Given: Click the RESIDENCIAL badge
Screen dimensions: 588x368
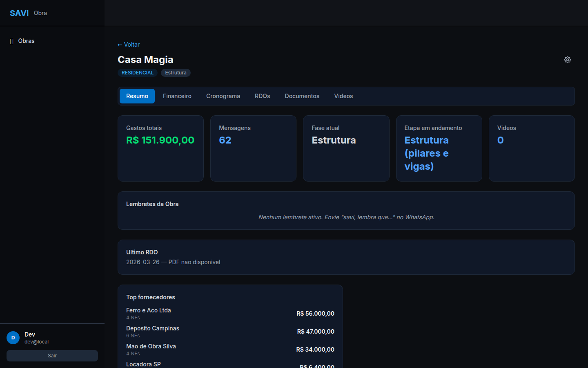Looking at the screenshot, I should [x=138, y=73].
